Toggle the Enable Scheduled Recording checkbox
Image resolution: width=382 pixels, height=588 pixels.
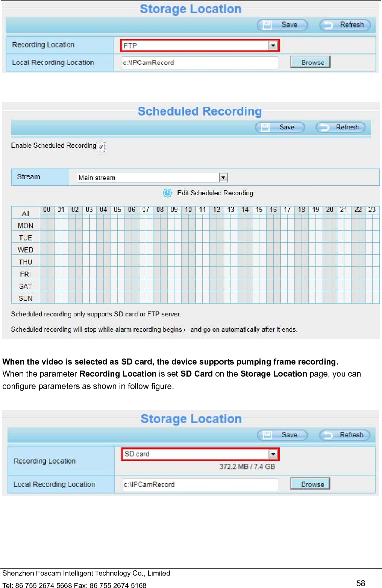pos(101,147)
